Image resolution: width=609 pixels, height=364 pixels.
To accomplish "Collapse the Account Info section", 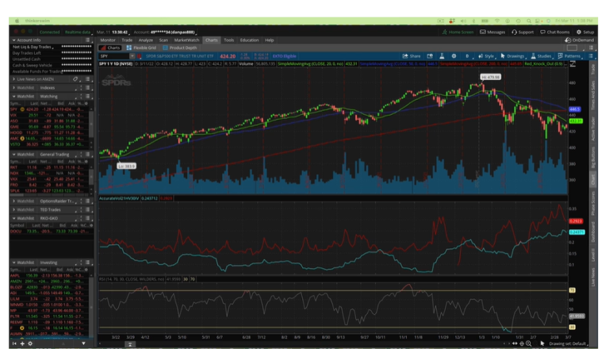I will click(13, 40).
